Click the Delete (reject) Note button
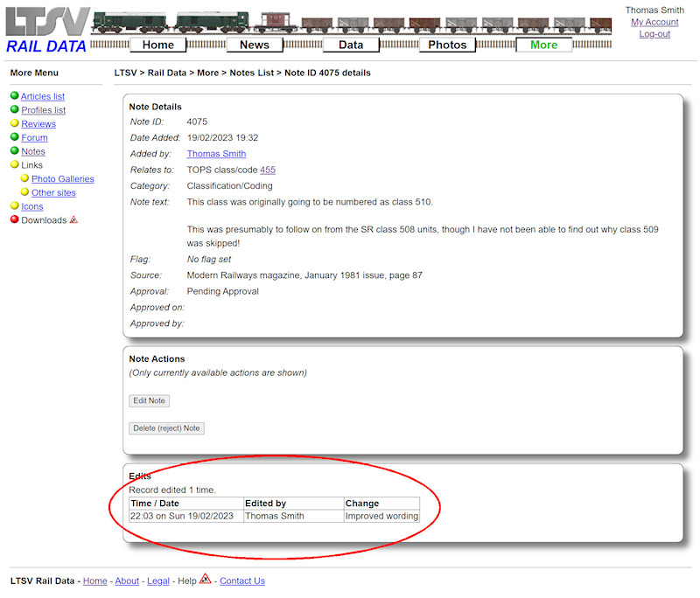The width and height of the screenshot is (700, 598). pos(166,428)
